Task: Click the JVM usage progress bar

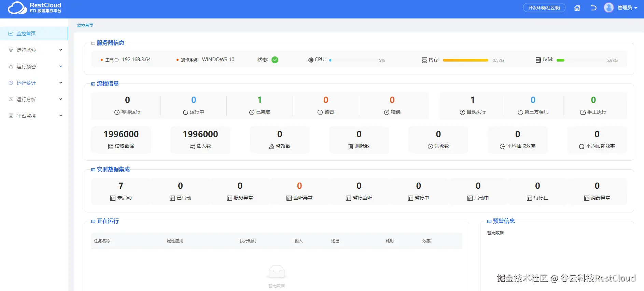Action: pyautogui.click(x=580, y=60)
